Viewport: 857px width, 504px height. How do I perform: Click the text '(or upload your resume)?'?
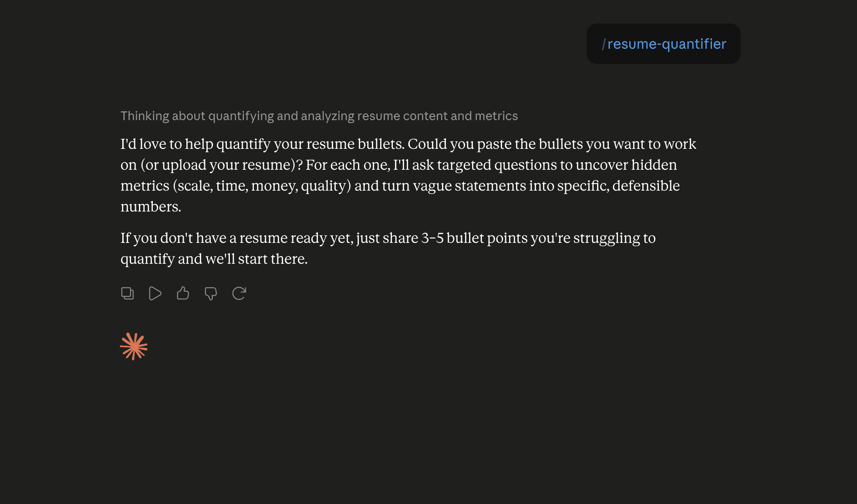coord(221,165)
